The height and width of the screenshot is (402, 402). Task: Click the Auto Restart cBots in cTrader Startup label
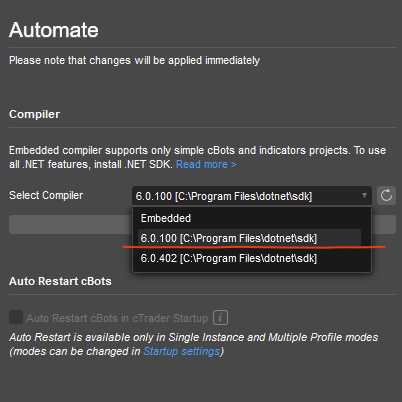pos(117,318)
